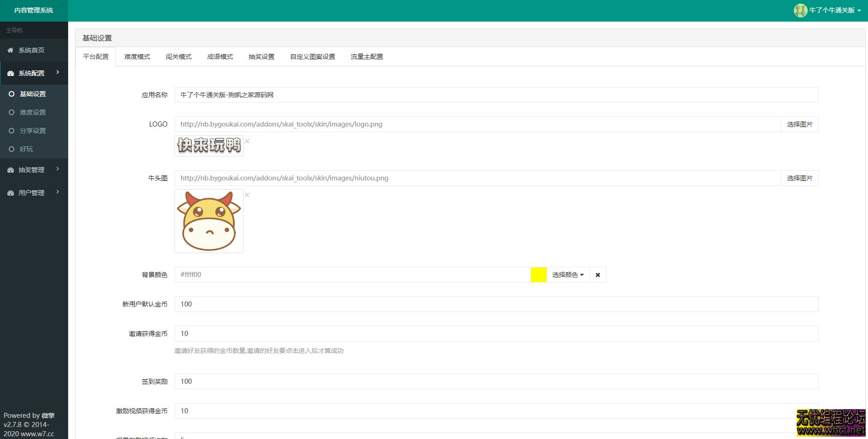Expand the 用户管理 sidebar menu chevron
Screen dimensions: 868x439
click(58, 192)
